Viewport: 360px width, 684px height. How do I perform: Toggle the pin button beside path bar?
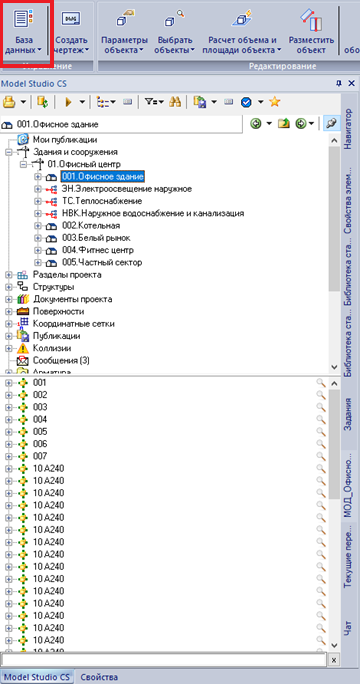click(332, 124)
